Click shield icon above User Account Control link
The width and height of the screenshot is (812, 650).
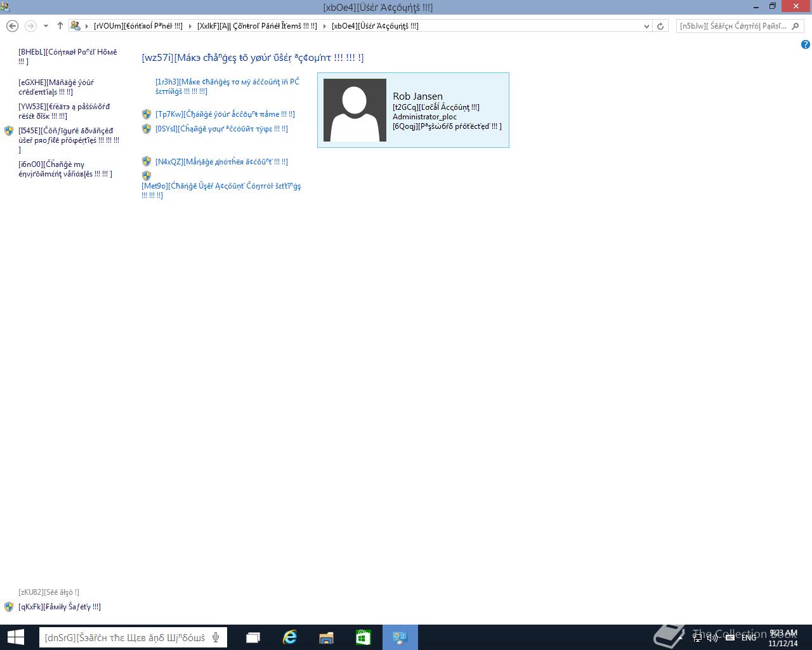coord(147,176)
